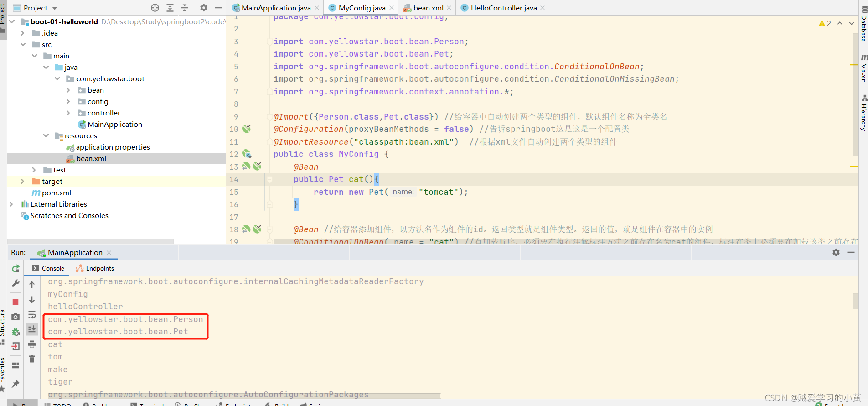
Task: Click Expand All in Project panel
Action: click(170, 8)
